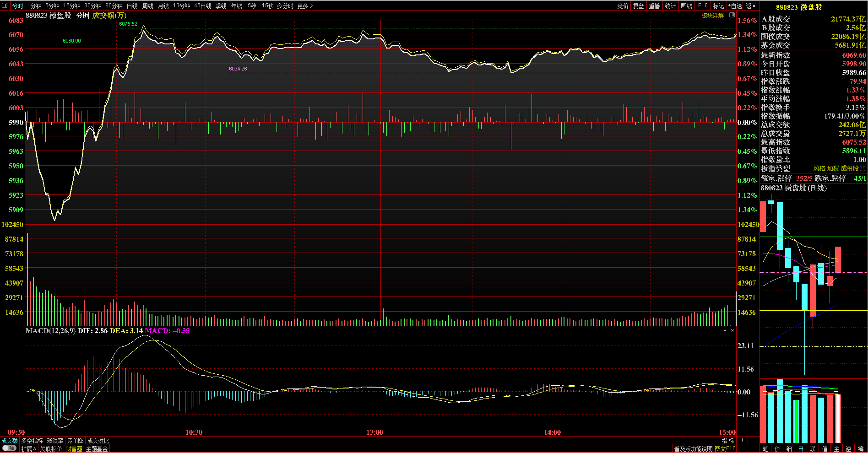
Task: Open the MACD panel dropdown arrow
Action: pos(725,331)
